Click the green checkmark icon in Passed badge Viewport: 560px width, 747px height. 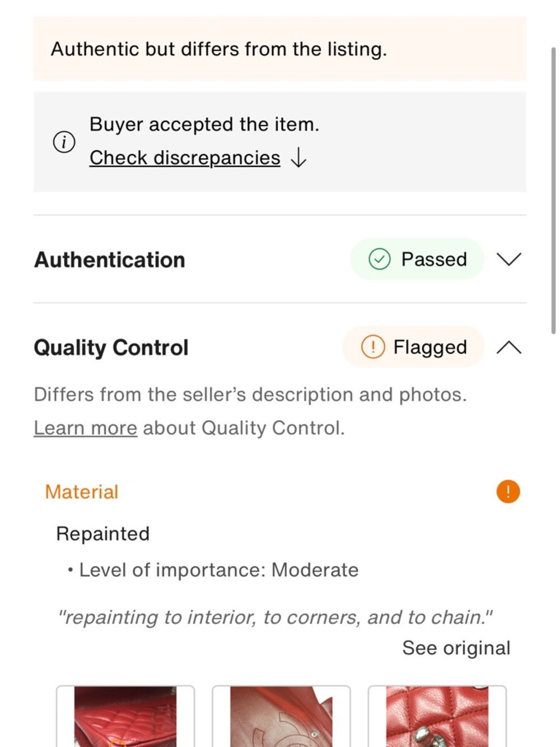pyautogui.click(x=379, y=259)
